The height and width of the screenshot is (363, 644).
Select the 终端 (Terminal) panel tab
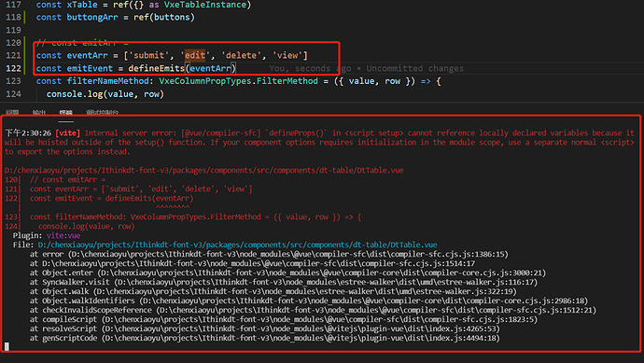tap(65, 112)
